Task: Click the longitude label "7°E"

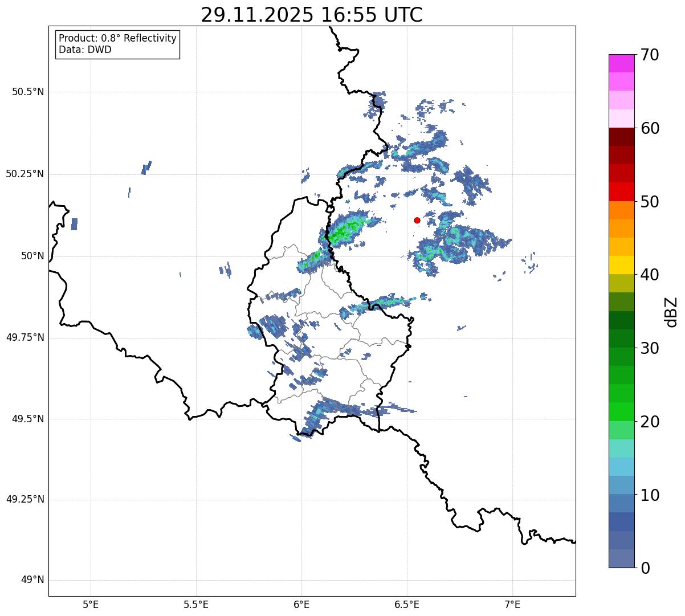Action: click(512, 604)
